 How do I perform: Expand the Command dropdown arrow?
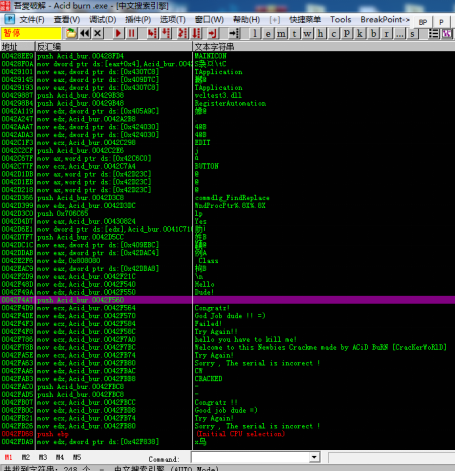(314, 457)
